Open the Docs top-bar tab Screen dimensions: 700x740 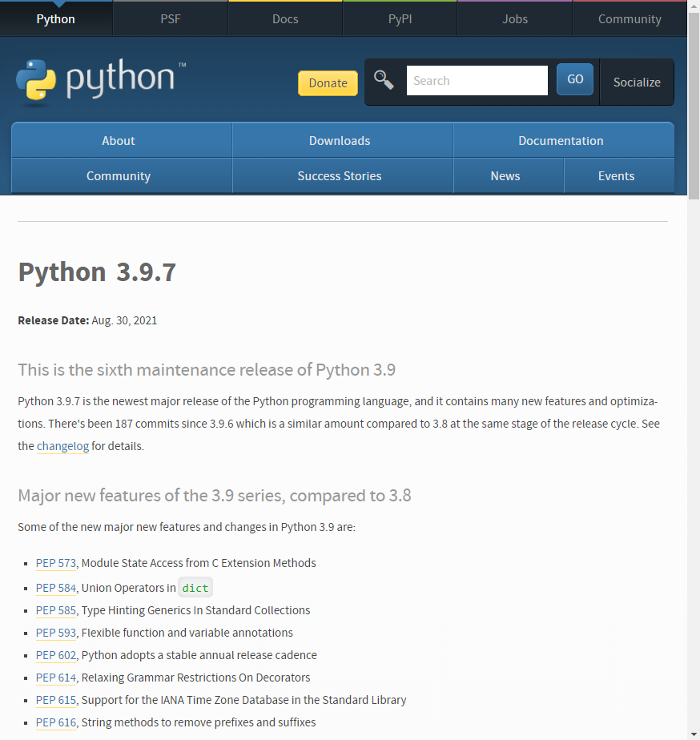[285, 19]
